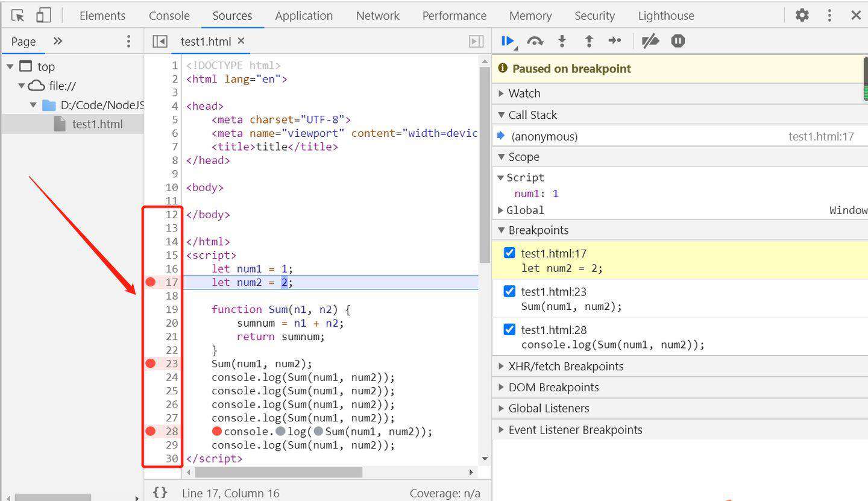Open the Security tab

coord(595,16)
